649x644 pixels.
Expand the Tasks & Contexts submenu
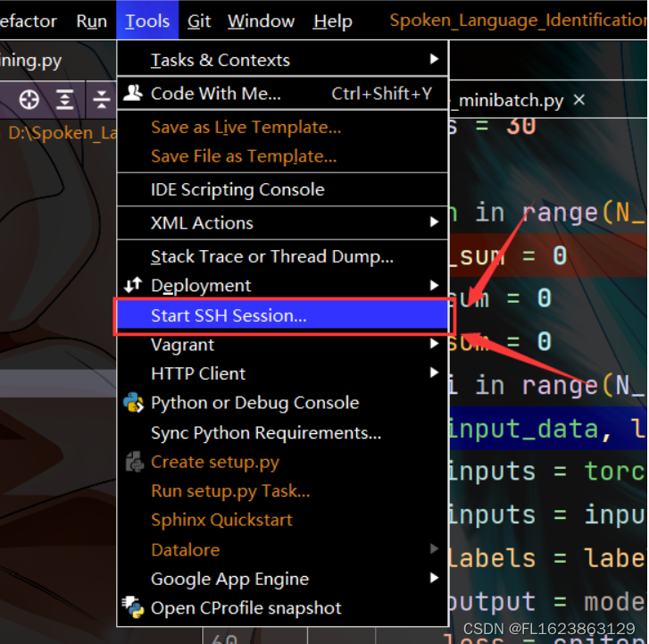tap(283, 60)
